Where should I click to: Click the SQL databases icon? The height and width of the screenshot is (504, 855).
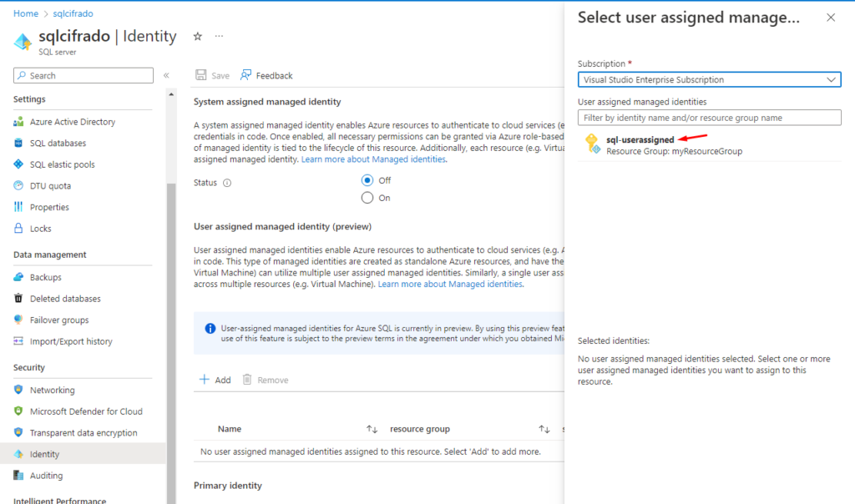click(18, 143)
